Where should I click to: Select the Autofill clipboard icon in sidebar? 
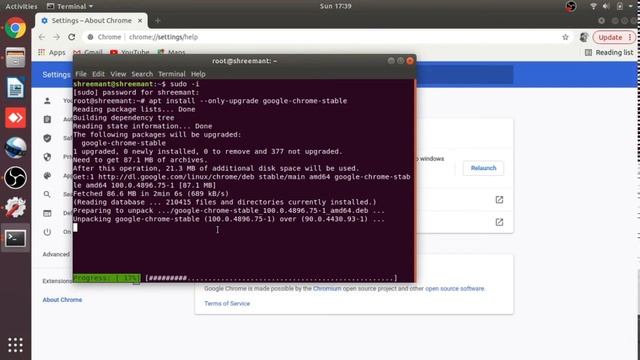pos(47,119)
